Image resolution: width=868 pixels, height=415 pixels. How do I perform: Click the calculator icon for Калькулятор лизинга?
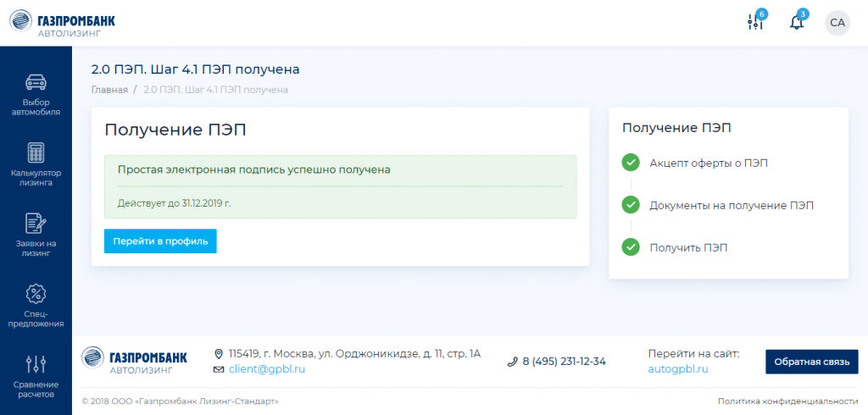pyautogui.click(x=36, y=152)
